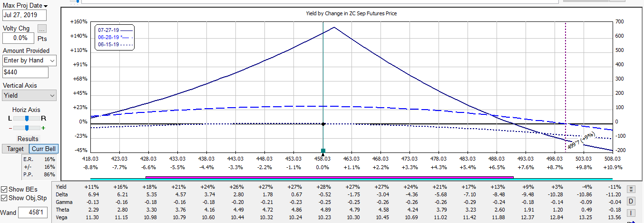Click the Gamma row label in table
Image resolution: width=644 pixels, height=223 pixels.
(x=64, y=202)
